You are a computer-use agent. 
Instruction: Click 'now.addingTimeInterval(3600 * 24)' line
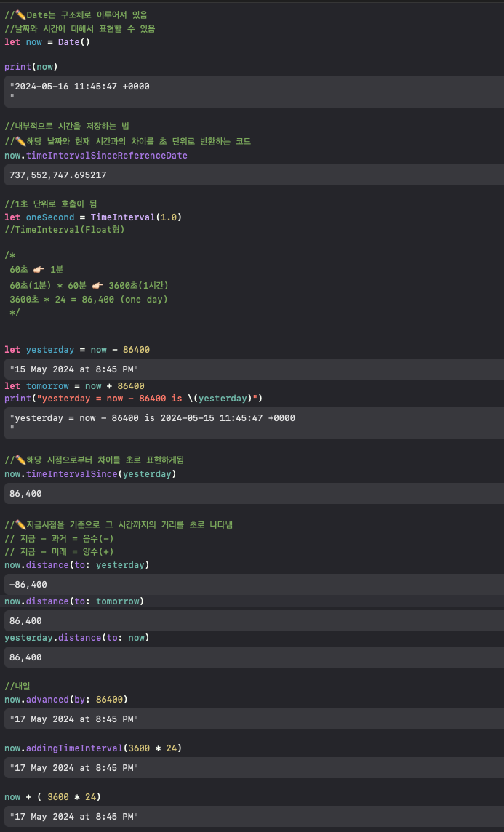[93, 748]
